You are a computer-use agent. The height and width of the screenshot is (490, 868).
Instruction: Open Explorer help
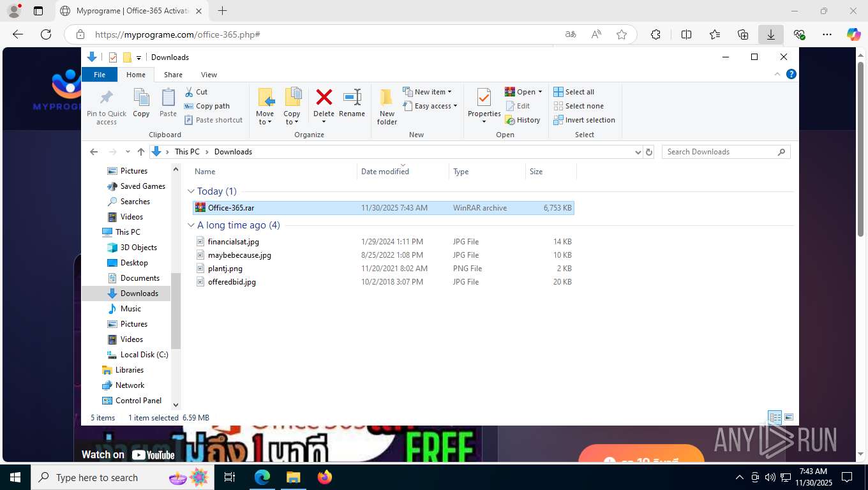(791, 74)
